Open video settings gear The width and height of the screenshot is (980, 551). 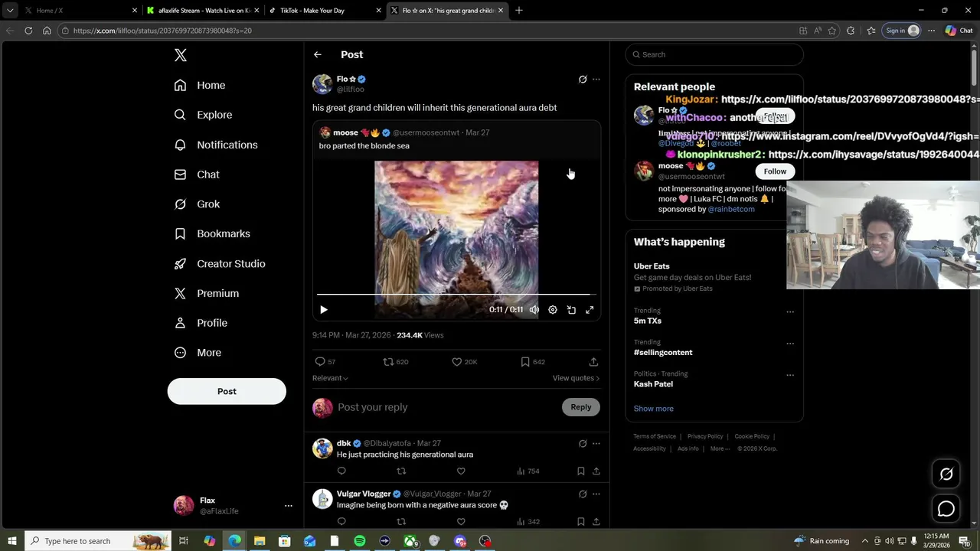coord(553,310)
